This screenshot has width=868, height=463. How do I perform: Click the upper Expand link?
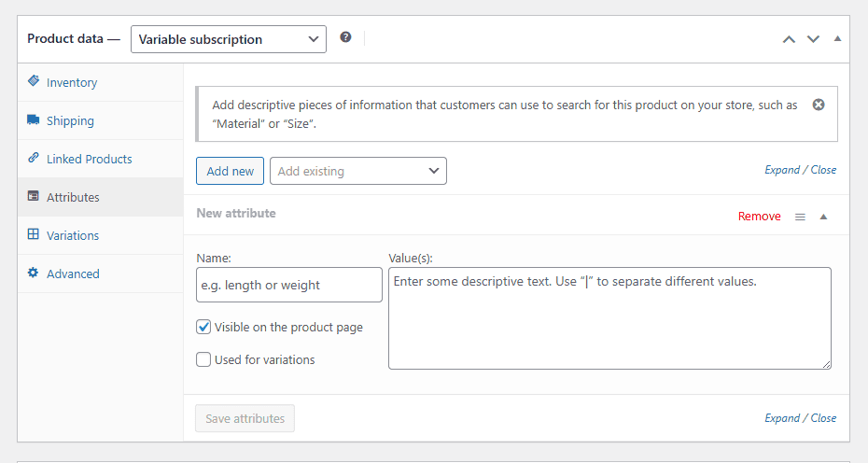pyautogui.click(x=781, y=170)
